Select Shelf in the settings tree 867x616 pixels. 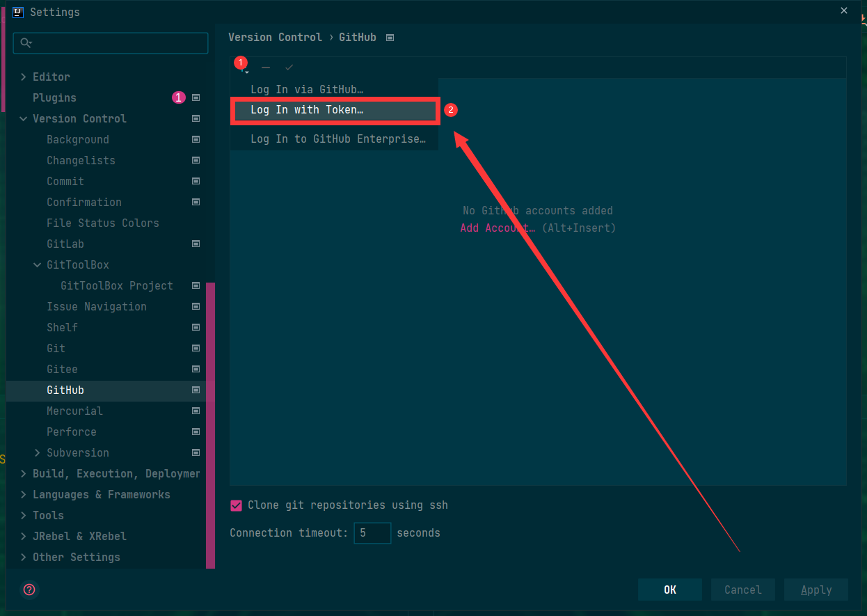tap(63, 327)
